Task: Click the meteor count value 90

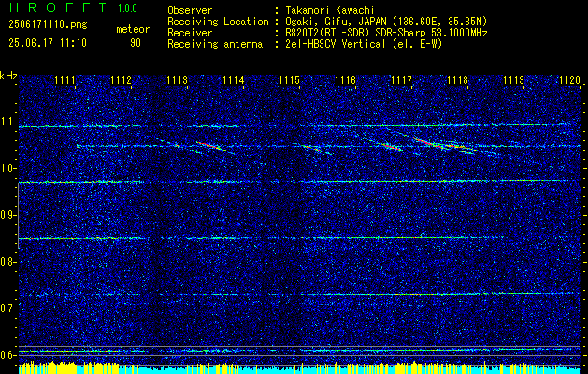Action: pyautogui.click(x=136, y=43)
